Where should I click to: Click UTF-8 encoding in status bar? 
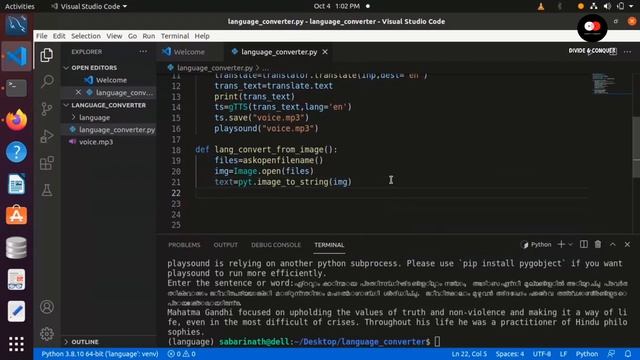[x=542, y=354]
